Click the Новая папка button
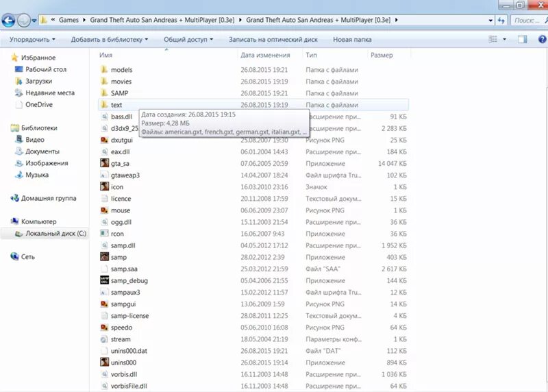The width and height of the screenshot is (548, 392). tap(352, 40)
